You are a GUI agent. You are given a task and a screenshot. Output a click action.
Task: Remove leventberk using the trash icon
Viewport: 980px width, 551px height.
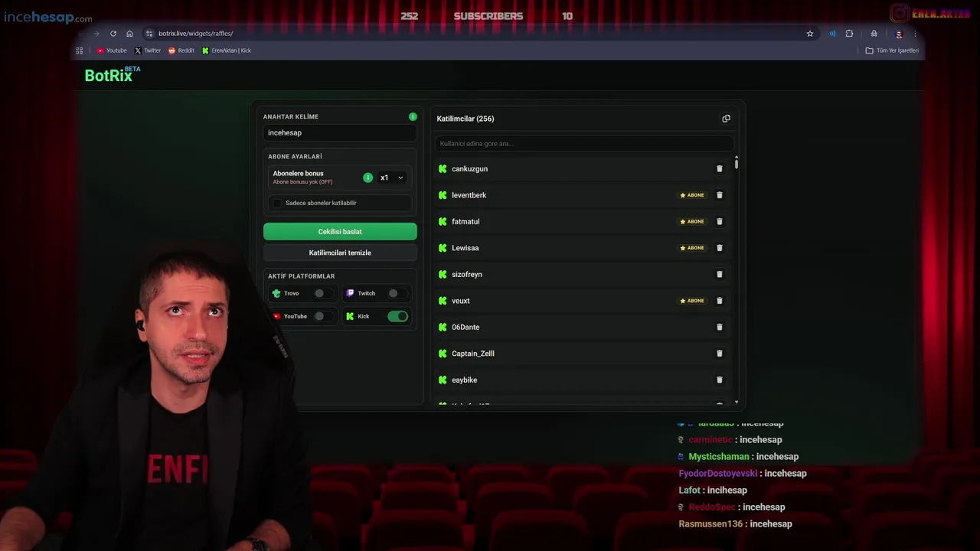tap(719, 195)
